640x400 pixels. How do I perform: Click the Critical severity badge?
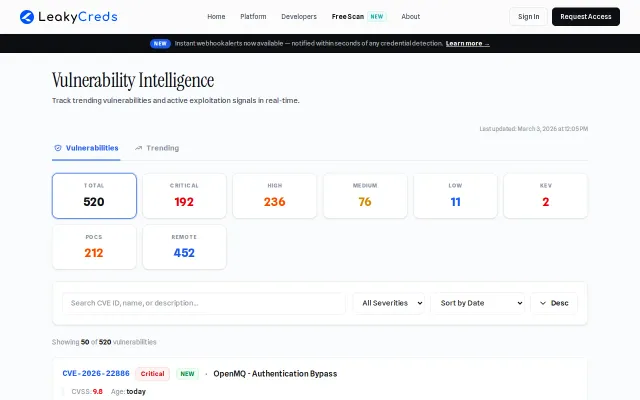(152, 374)
